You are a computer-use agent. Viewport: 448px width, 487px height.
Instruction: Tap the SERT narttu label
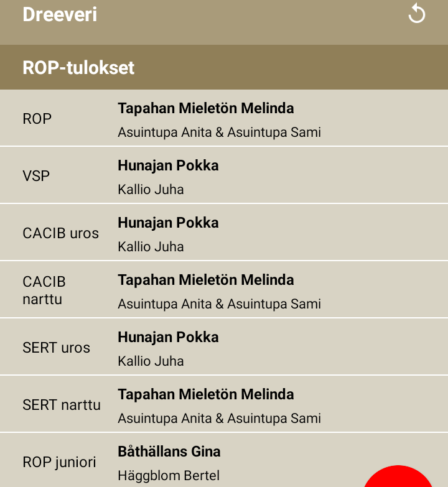click(x=62, y=405)
